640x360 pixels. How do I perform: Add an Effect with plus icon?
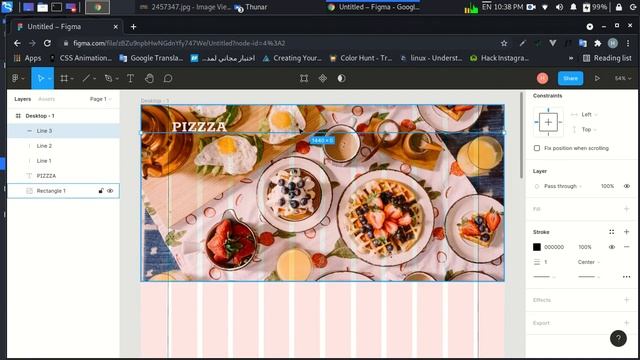[x=627, y=300]
